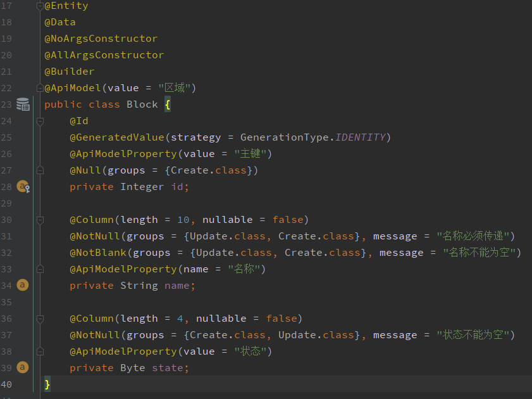Collapse the annotation fold marker at @Entity
The width and height of the screenshot is (532, 399).
point(40,6)
